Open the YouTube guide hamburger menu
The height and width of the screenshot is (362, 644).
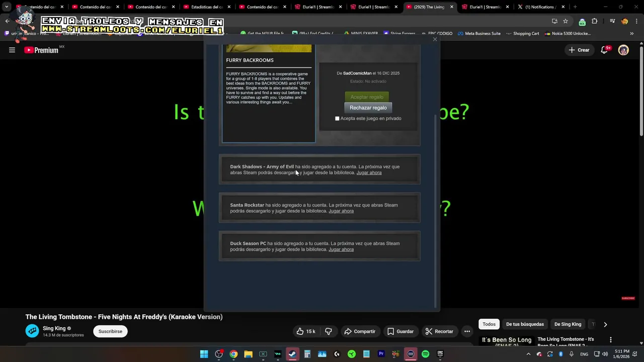[x=12, y=50]
